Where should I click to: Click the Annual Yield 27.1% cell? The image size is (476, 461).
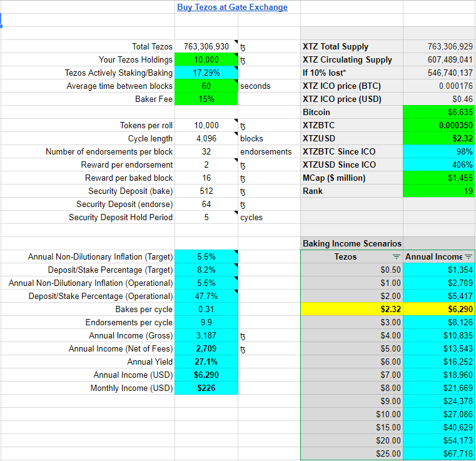pos(206,362)
